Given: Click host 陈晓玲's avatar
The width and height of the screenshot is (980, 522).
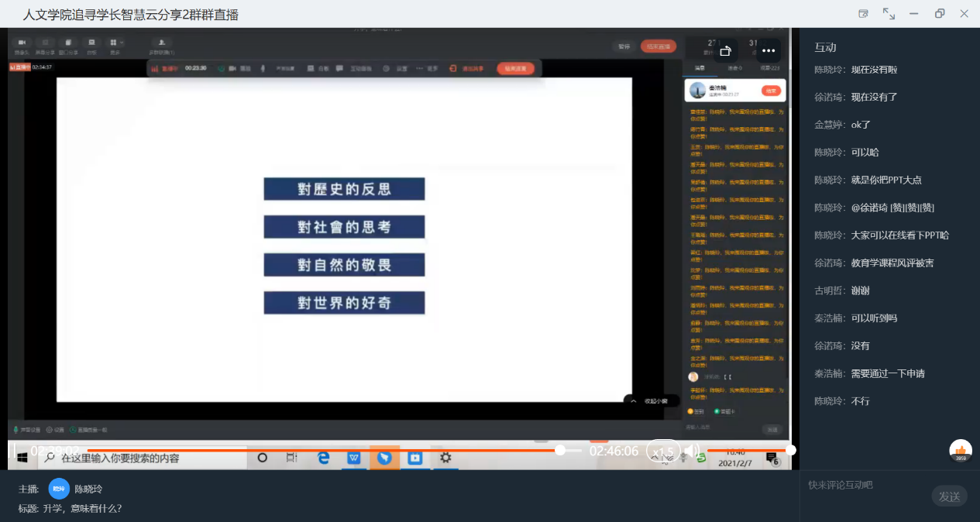Looking at the screenshot, I should pyautogui.click(x=59, y=489).
